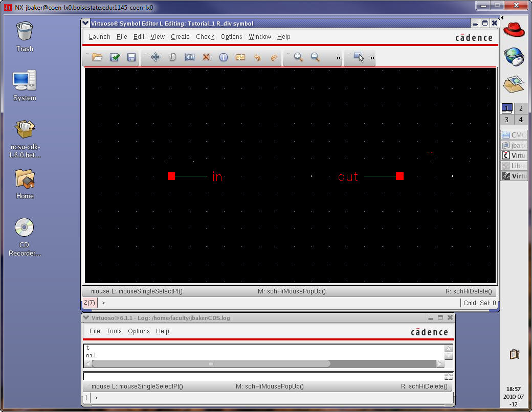Click the Check and Save icon
The width and height of the screenshot is (532, 412).
coord(115,58)
